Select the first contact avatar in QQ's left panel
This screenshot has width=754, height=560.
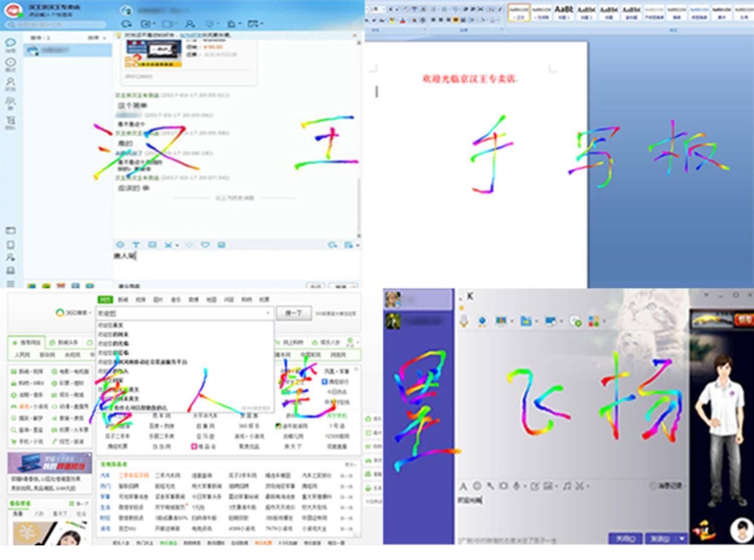click(x=392, y=299)
